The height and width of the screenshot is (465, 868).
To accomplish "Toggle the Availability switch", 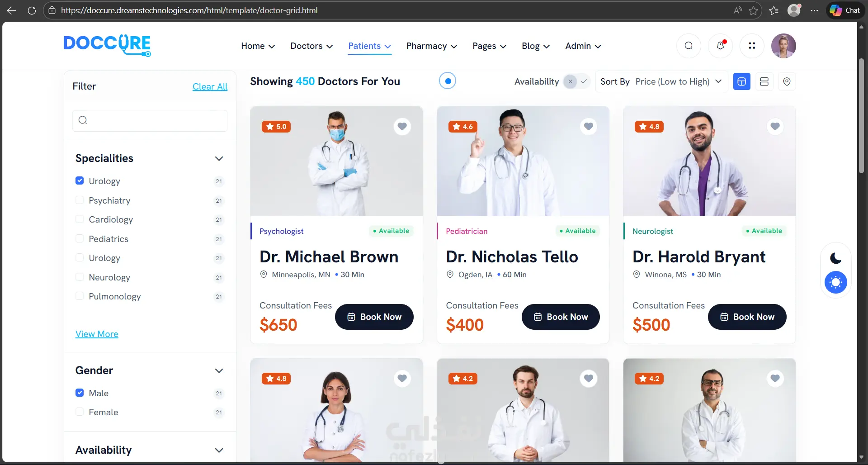I will [x=577, y=81].
